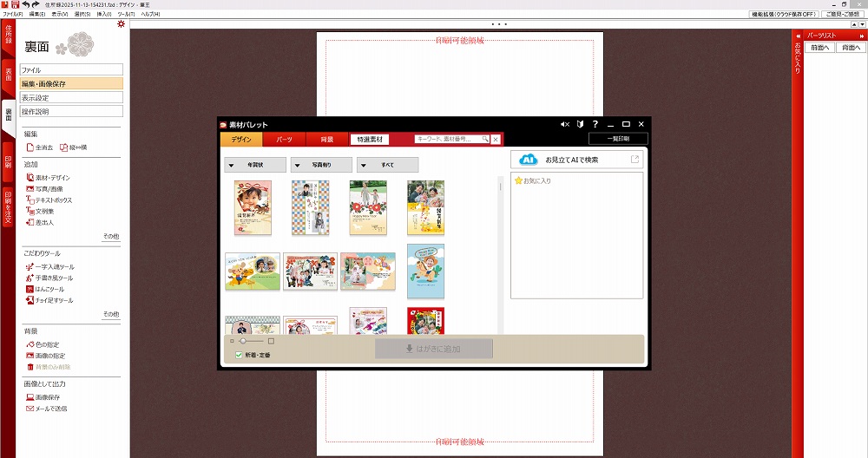Click the help question mark in 素材パレット

(x=595, y=125)
